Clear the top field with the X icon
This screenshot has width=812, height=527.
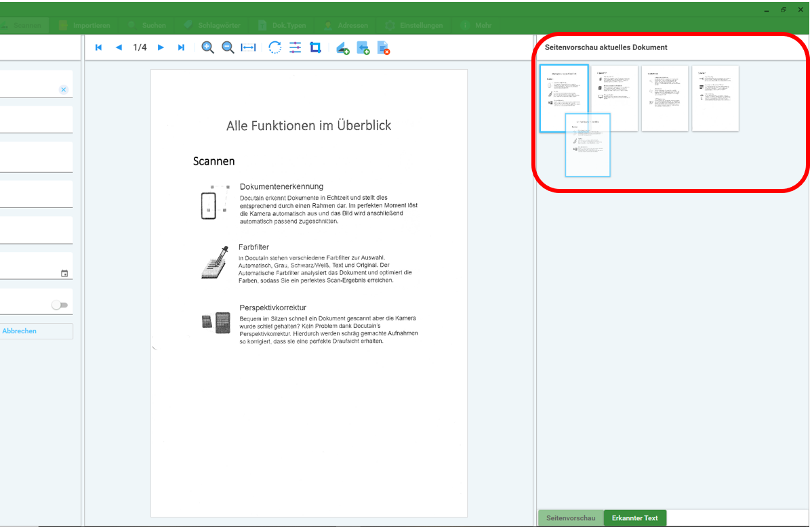[x=64, y=89]
